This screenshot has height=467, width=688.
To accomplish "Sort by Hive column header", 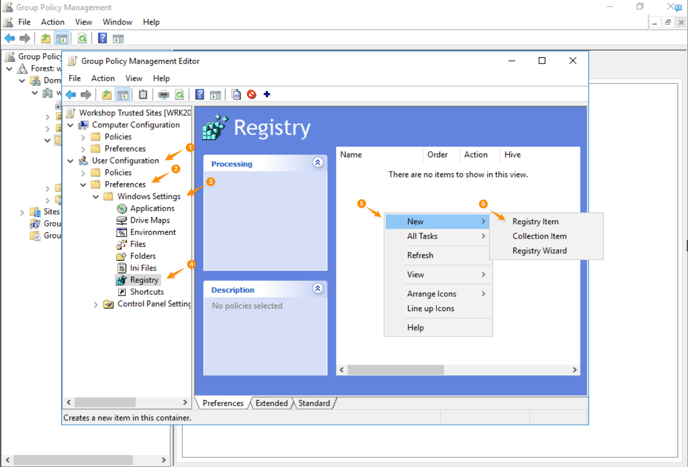I will pyautogui.click(x=540, y=155).
